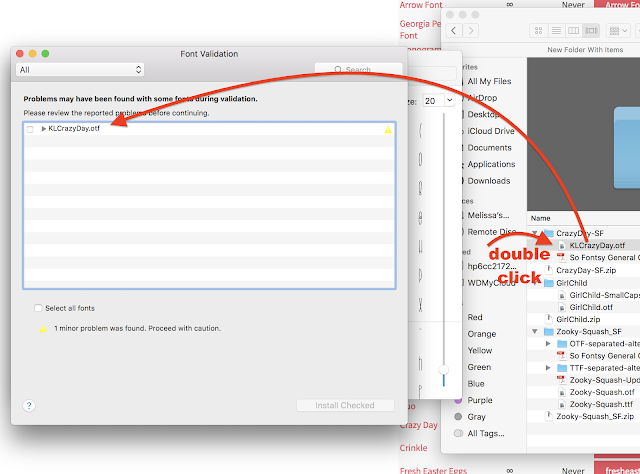
Task: Open the Georgia Pe Font link on webpage
Action: pos(420,29)
